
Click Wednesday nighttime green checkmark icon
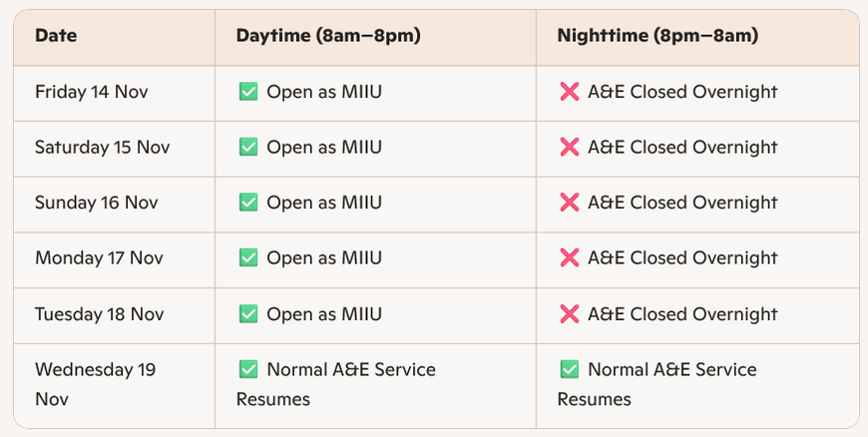570,369
